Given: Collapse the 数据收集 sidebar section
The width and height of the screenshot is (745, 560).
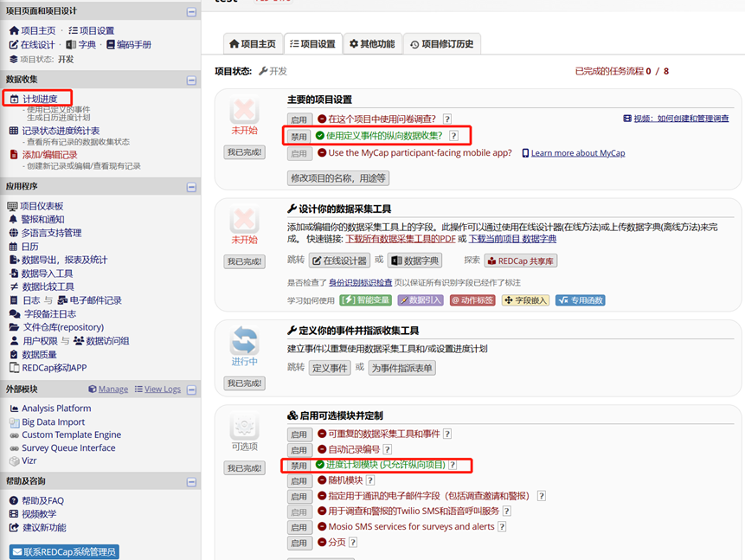Looking at the screenshot, I should point(191,80).
